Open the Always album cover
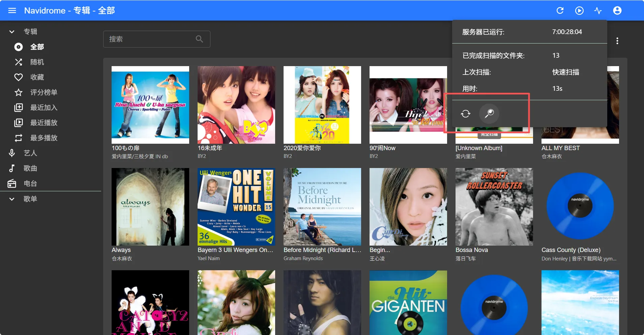This screenshot has width=644, height=335. [150, 207]
